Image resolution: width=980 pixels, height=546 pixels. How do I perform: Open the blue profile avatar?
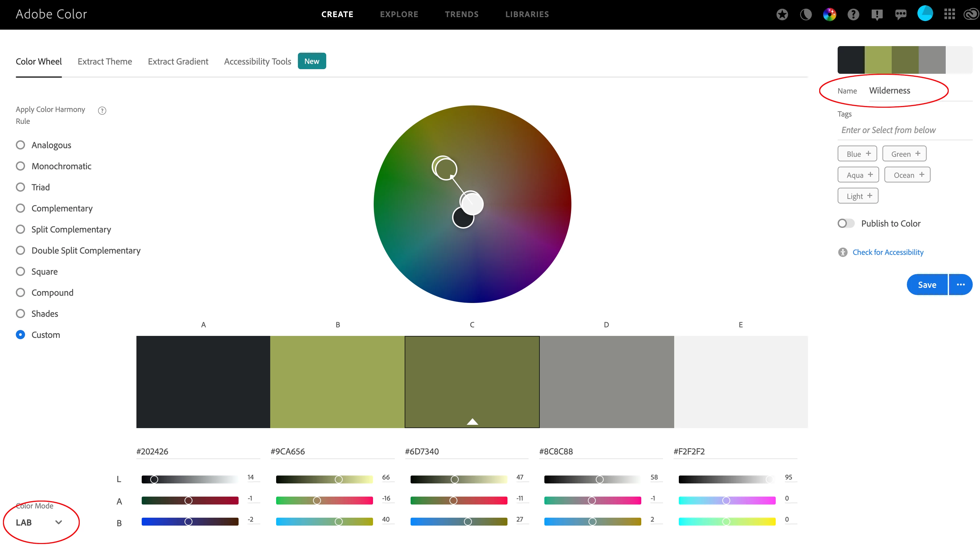[925, 14]
